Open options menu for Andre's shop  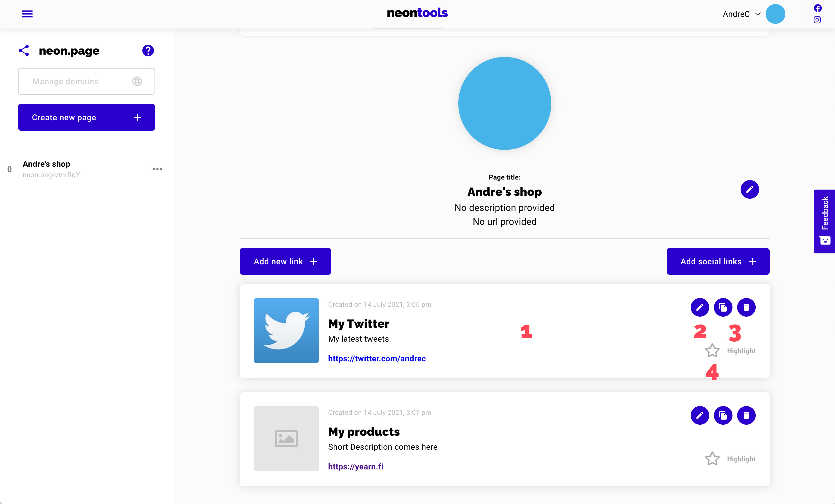(x=157, y=169)
